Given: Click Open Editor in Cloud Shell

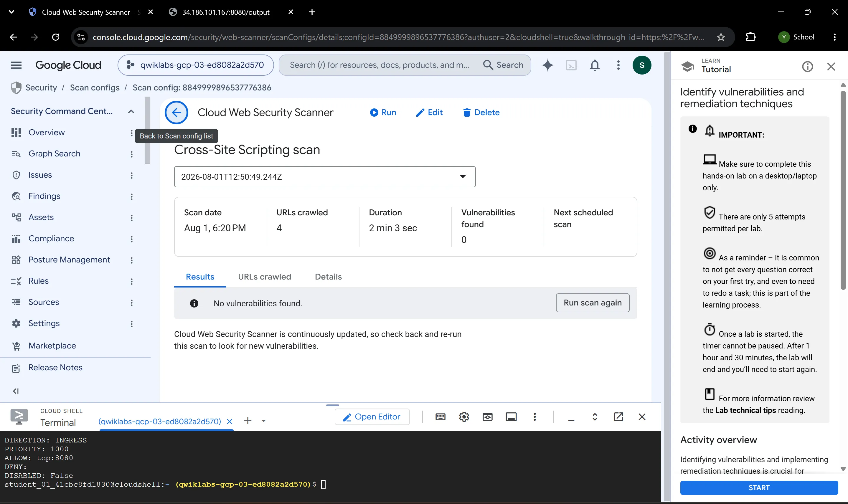Looking at the screenshot, I should [x=372, y=417].
